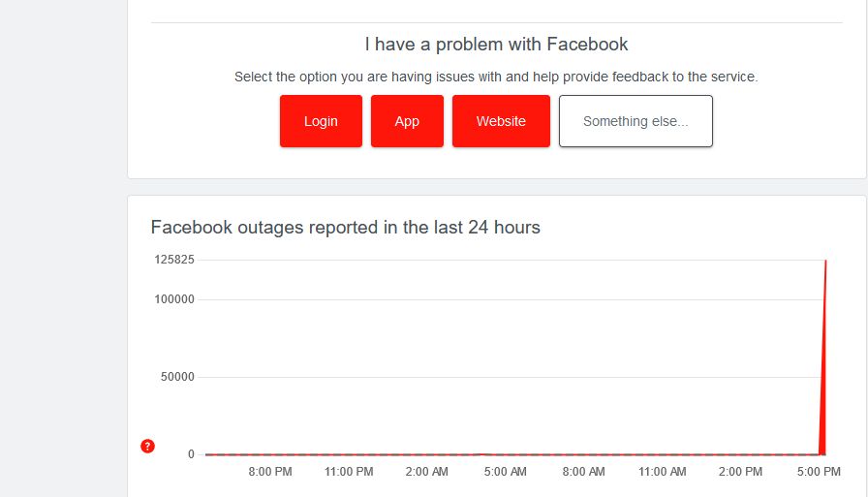
Task: Select the 11:00 AM axis marker
Action: click(663, 472)
